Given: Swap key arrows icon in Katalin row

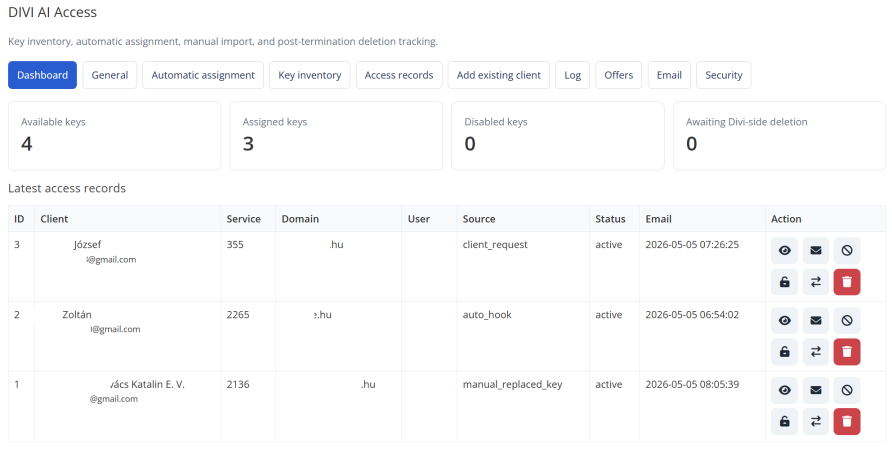Looking at the screenshot, I should [x=816, y=422].
